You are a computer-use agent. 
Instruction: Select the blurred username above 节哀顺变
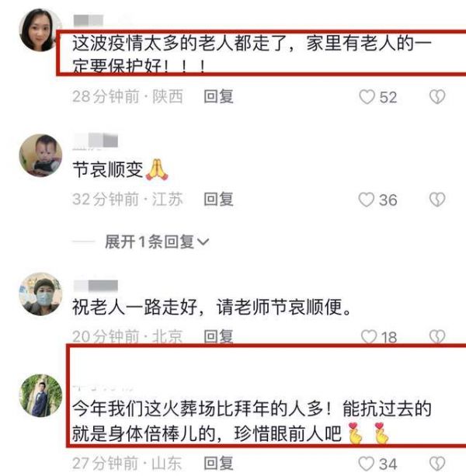click(96, 141)
